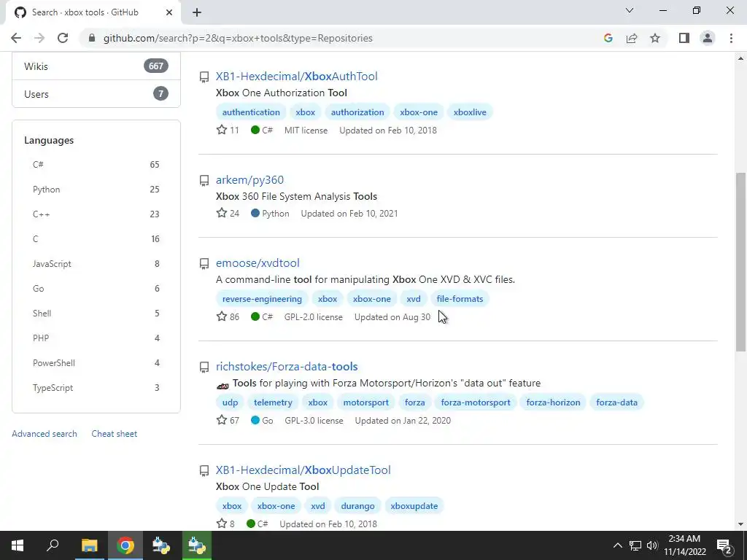747x560 pixels.
Task: Click the padlock site info icon
Action: pyautogui.click(x=92, y=38)
